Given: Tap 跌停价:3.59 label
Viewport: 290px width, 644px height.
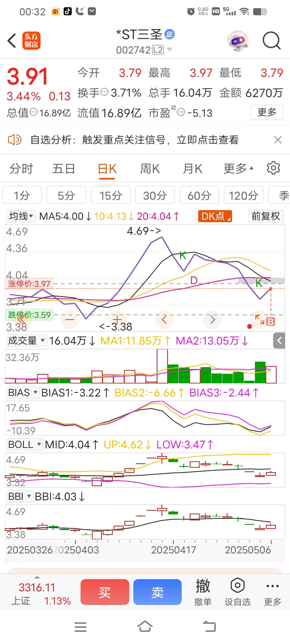Looking at the screenshot, I should click(x=29, y=315).
